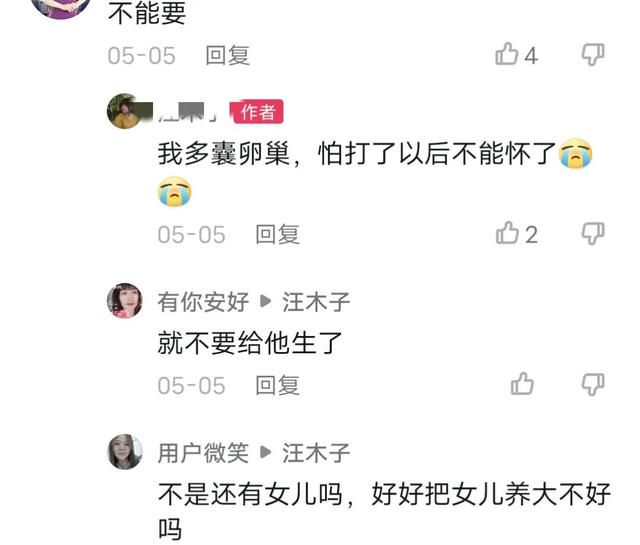Tap the red 作者 badge
The height and width of the screenshot is (545, 640).
257,111
